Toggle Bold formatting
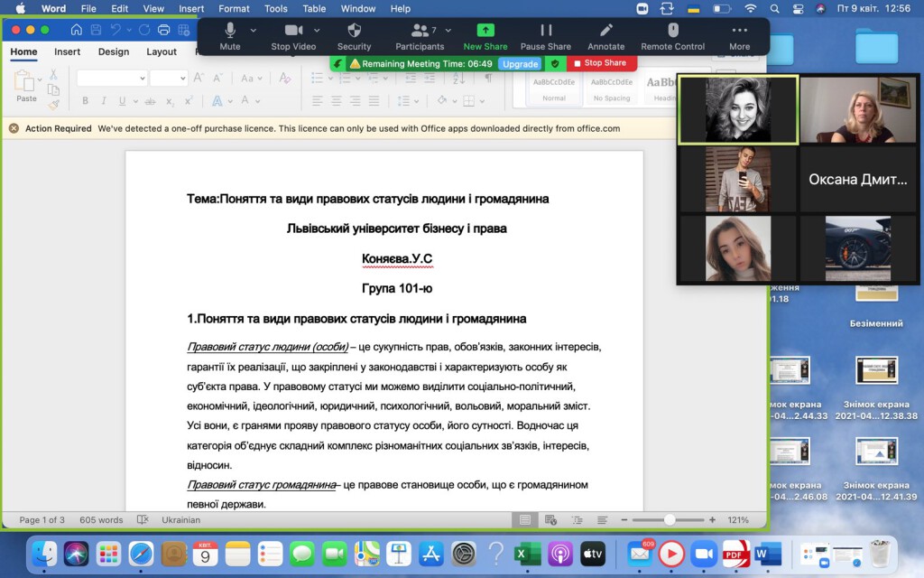The width and height of the screenshot is (924, 578). pos(86,101)
